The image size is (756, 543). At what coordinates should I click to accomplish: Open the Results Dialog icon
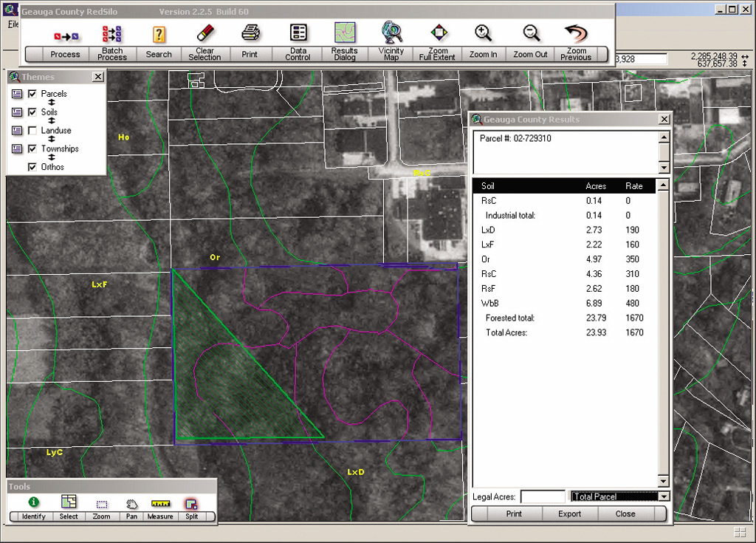[x=345, y=33]
